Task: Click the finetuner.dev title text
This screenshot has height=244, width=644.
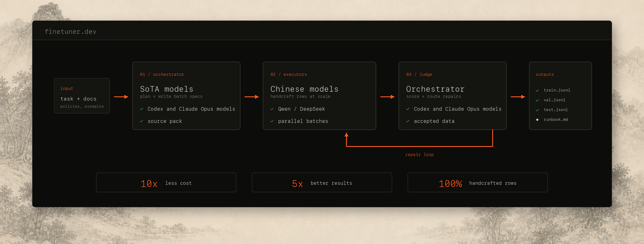Action: click(70, 32)
